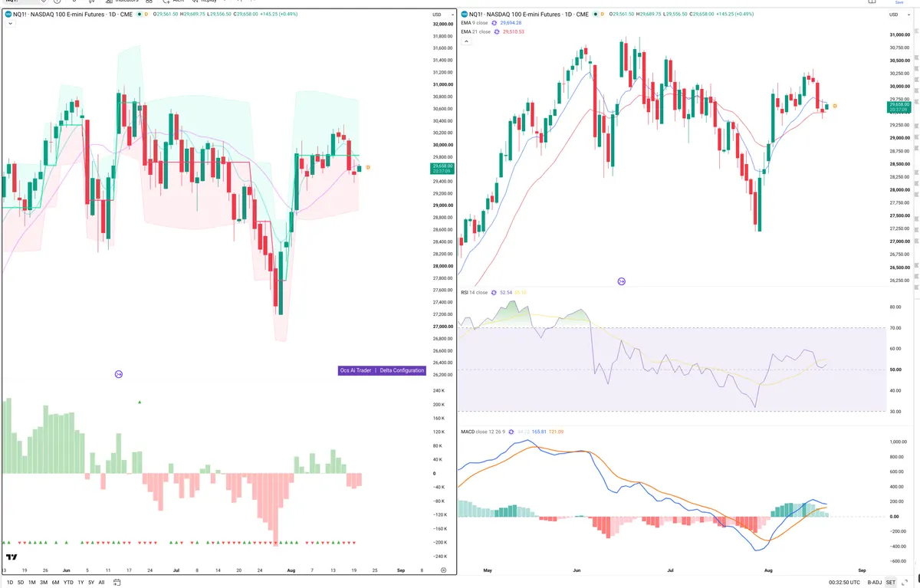The height and width of the screenshot is (588, 920).
Task: Click the orange D flag in left chart header
Action: [147, 15]
